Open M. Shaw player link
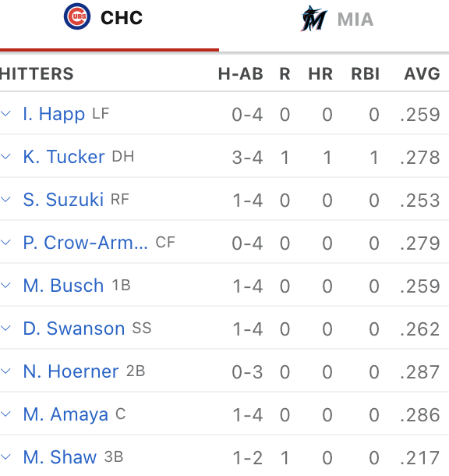Viewport: 449px width, 476px height. 60,456
